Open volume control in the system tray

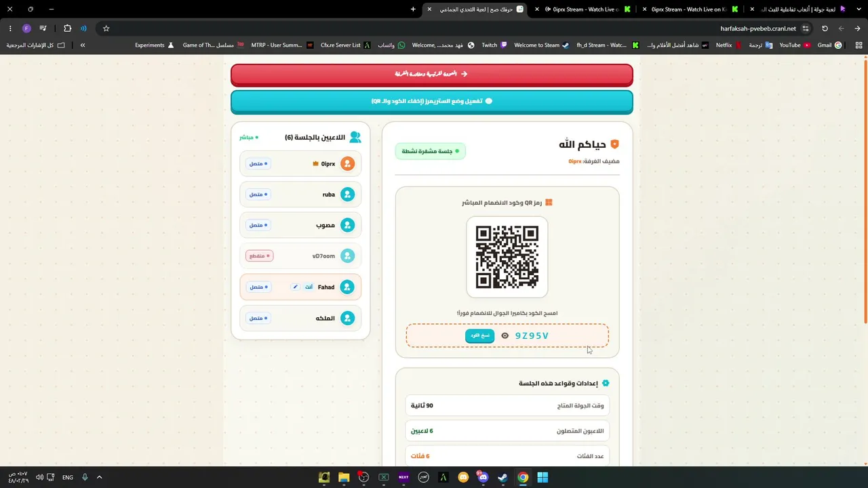coord(39,477)
